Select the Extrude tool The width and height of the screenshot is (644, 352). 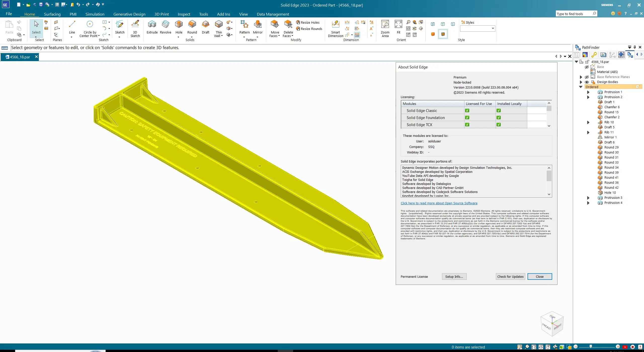[152, 27]
